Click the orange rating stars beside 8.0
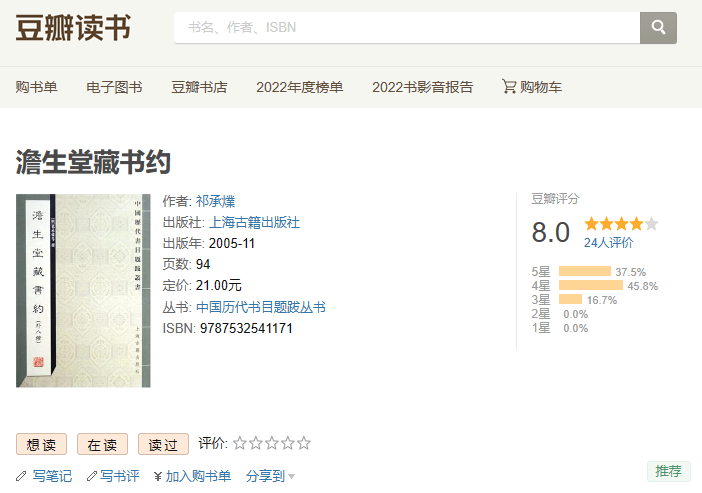The image size is (702, 493). point(621,223)
